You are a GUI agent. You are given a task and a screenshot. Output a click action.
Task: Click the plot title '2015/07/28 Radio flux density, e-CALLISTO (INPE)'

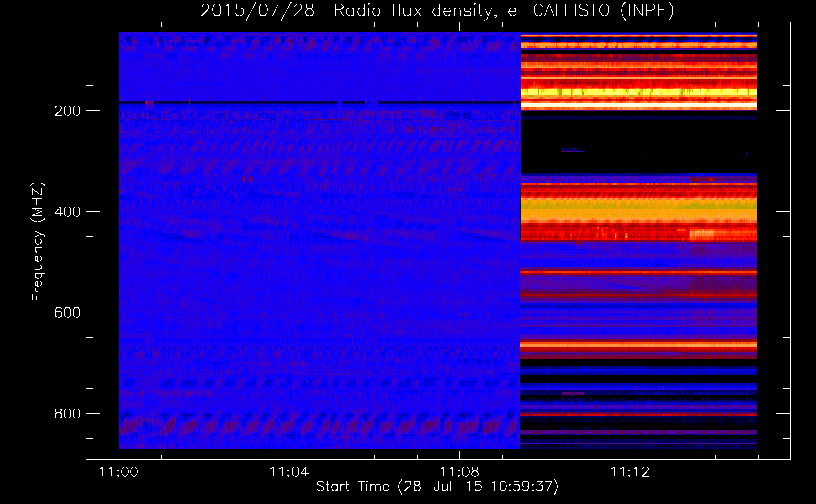pyautogui.click(x=437, y=10)
